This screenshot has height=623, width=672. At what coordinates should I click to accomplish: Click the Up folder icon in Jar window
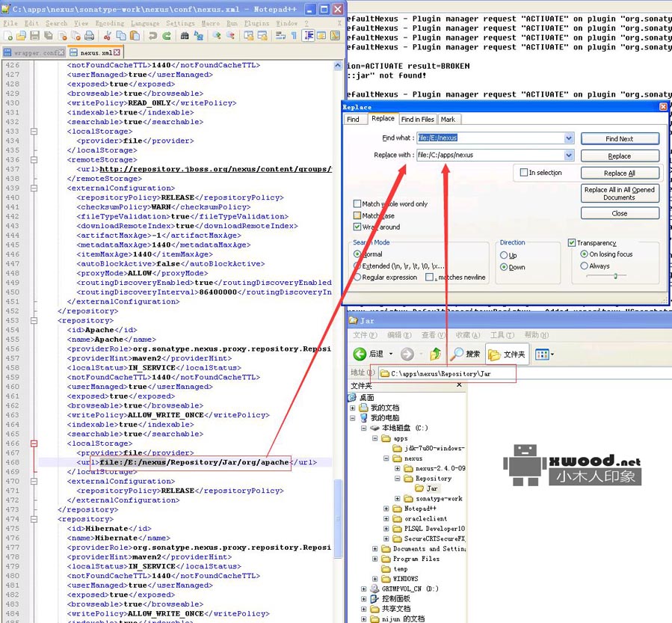(x=436, y=355)
